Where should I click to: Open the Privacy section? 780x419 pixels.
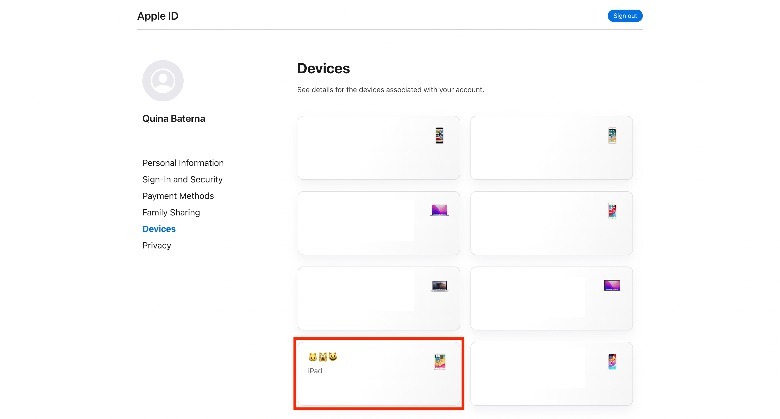tap(157, 245)
